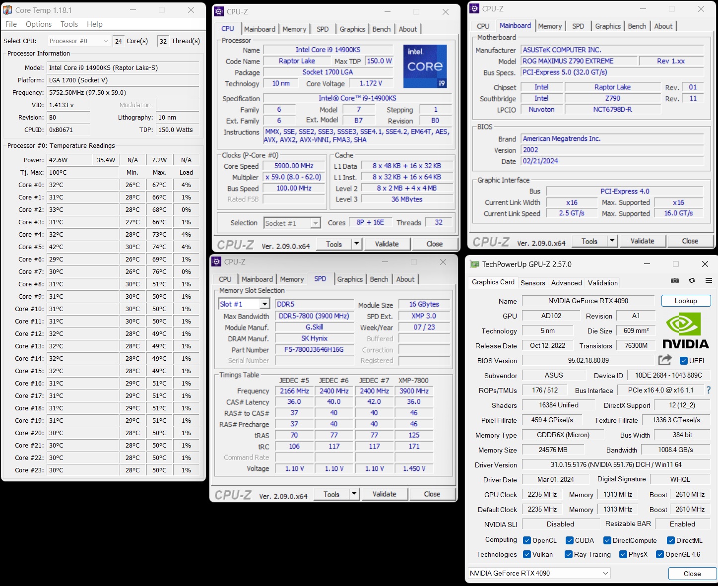
Task: Click the BIOS Version field 95.02.18.80.89
Action: pos(588,360)
